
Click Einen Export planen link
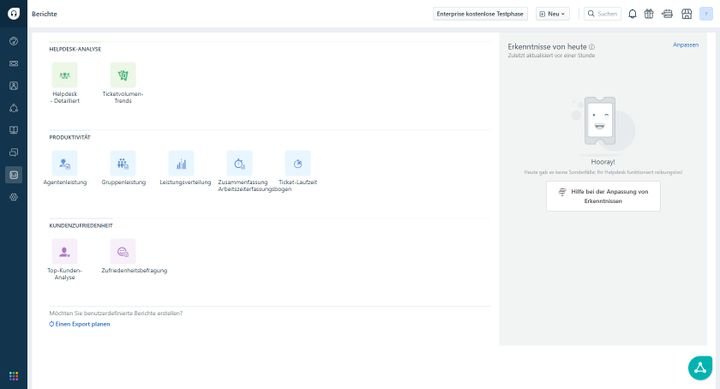coord(79,324)
